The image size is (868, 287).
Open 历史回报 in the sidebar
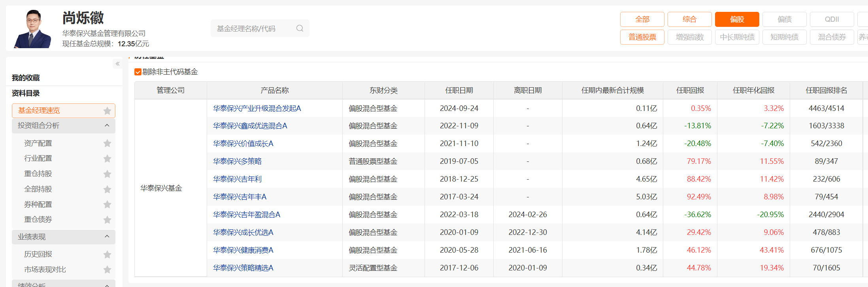[38, 254]
